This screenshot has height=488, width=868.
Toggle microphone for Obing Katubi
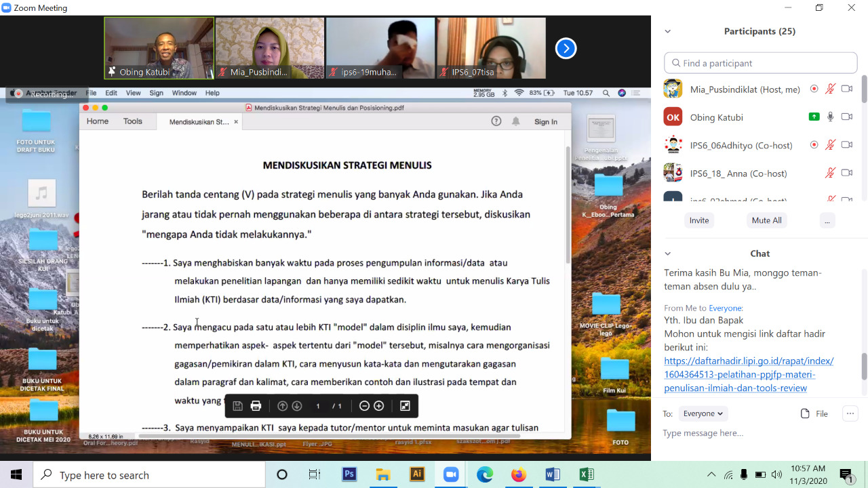point(830,117)
